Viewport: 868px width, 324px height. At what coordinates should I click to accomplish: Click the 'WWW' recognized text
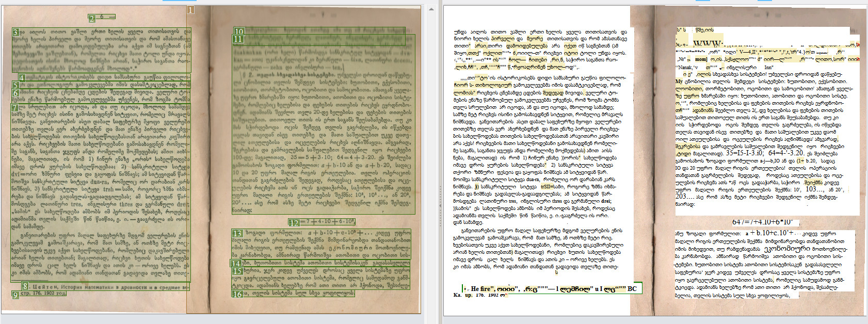707,43
